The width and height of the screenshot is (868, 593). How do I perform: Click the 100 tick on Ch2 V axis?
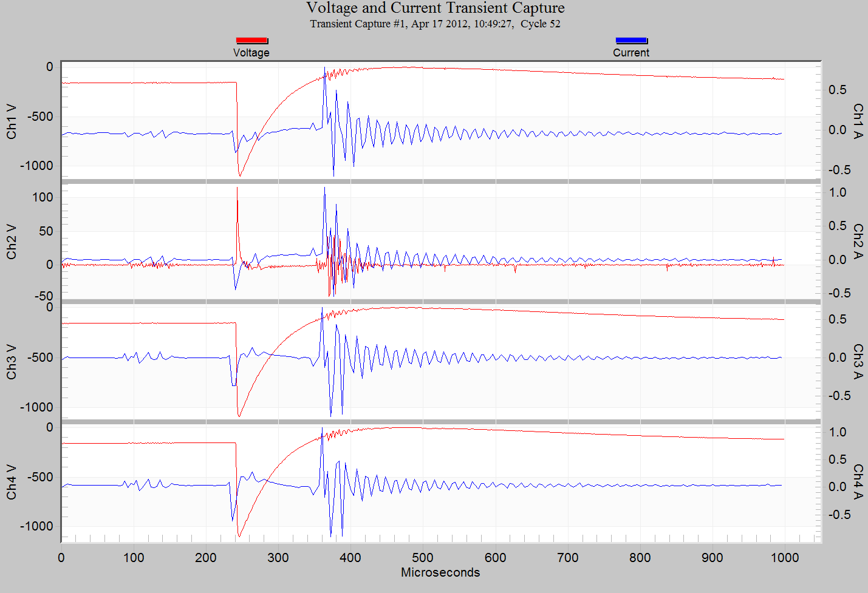pos(43,197)
